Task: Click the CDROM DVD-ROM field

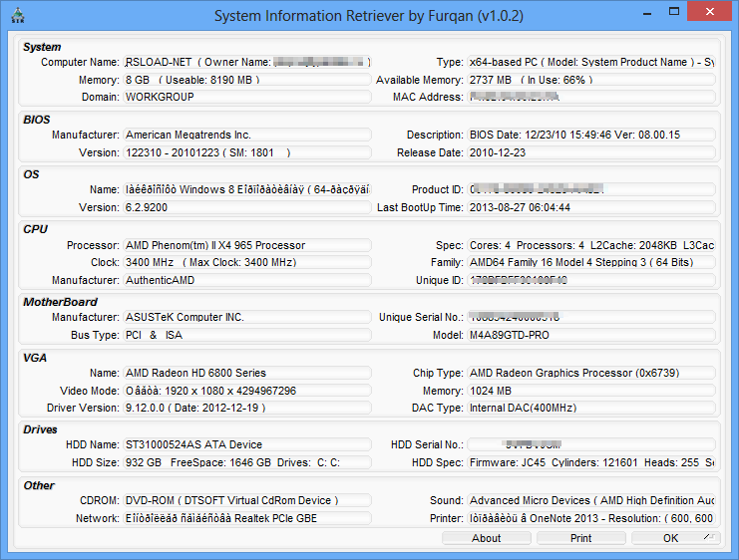Action: pos(246,500)
